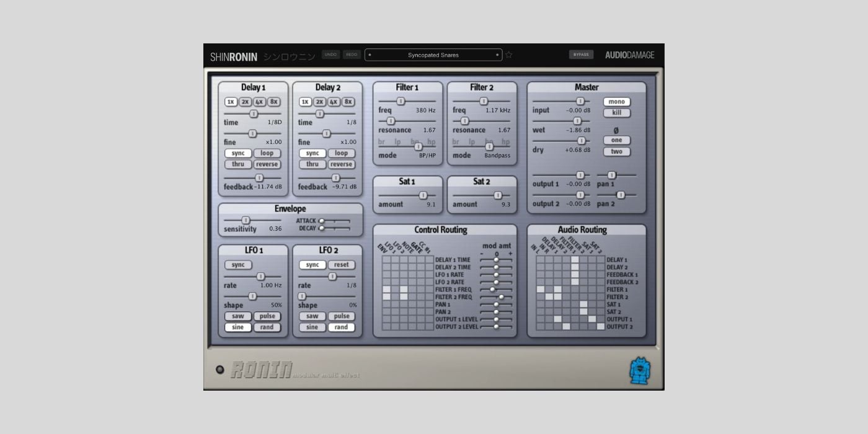The width and height of the screenshot is (868, 434).
Task: Toggle sync in Delay 1
Action: (x=238, y=153)
